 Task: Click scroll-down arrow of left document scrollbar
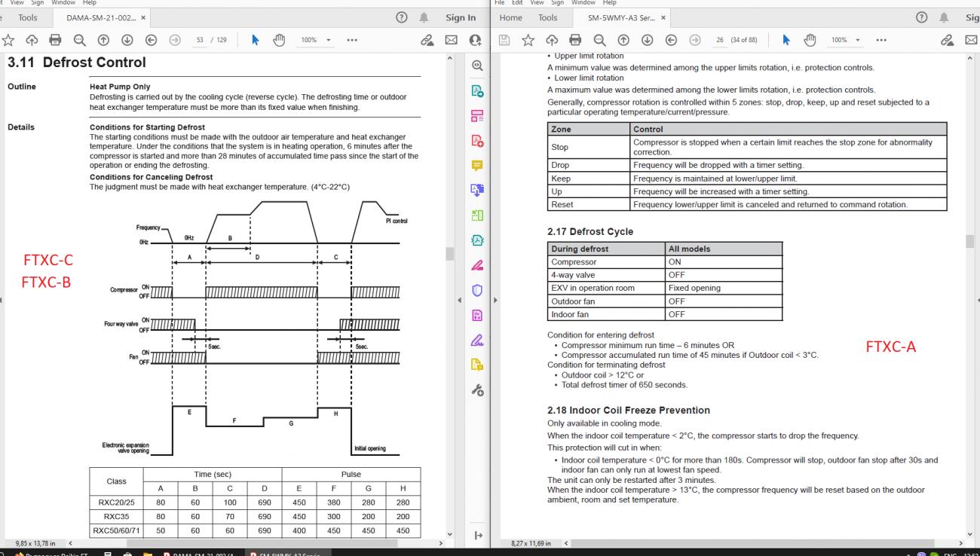(451, 533)
